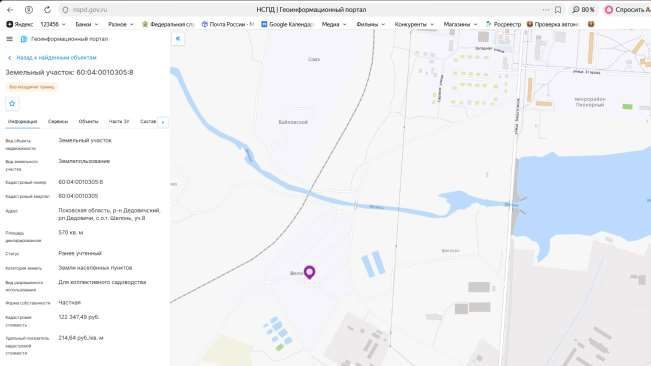
Task: Open the hamburger menu of the portal
Action: 10,39
